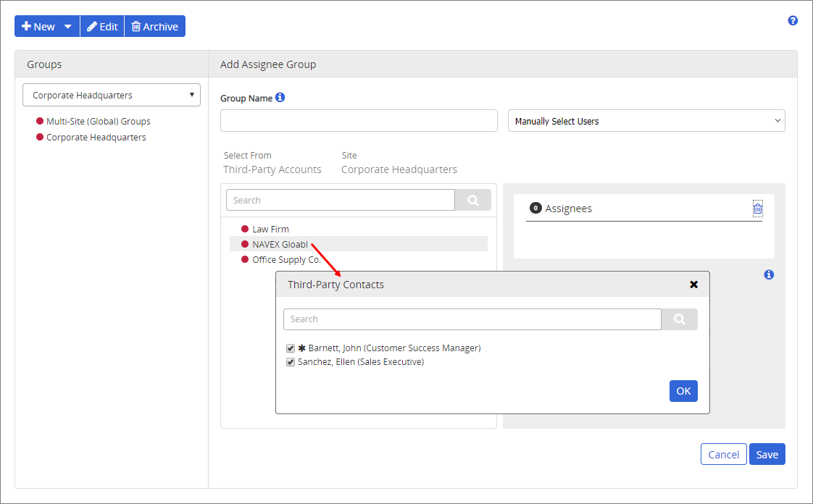
Task: Open the Corporate Headquarters site dropdown
Action: pos(112,95)
